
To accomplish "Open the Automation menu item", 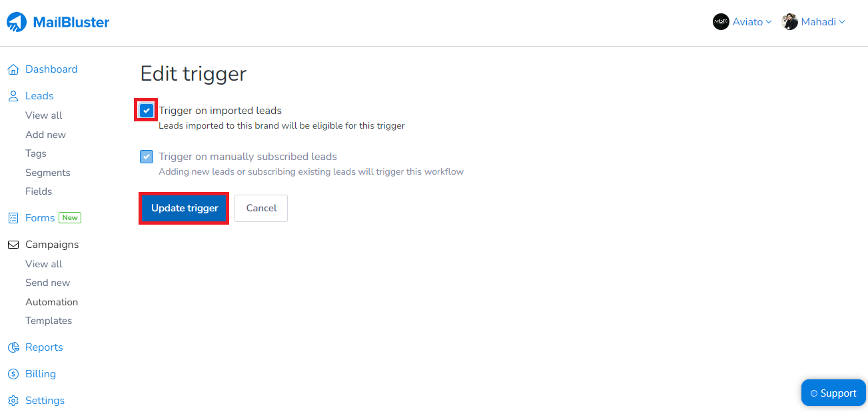I will 52,301.
